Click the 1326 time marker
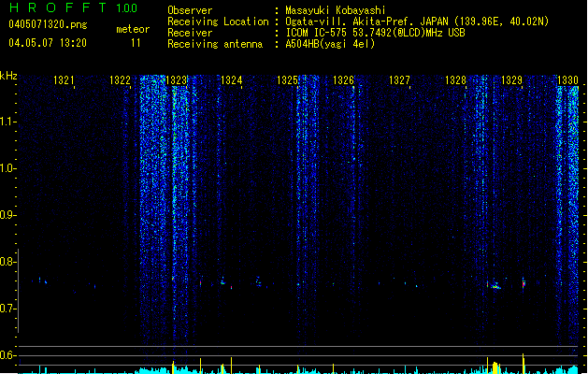The width and height of the screenshot is (588, 374). pos(343,80)
